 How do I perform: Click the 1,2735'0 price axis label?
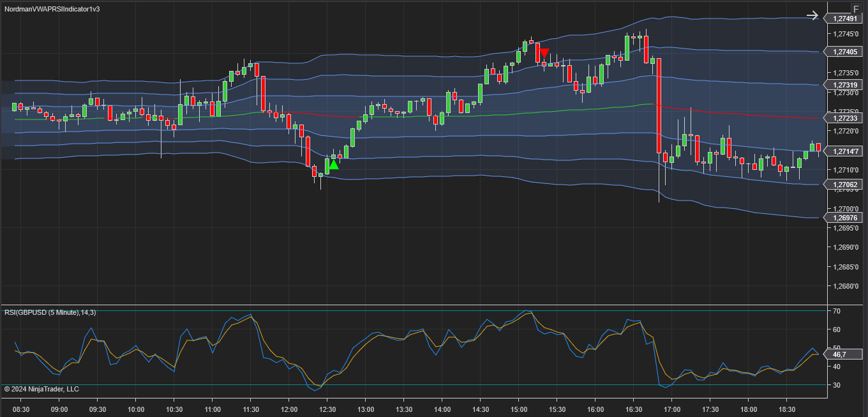click(846, 73)
